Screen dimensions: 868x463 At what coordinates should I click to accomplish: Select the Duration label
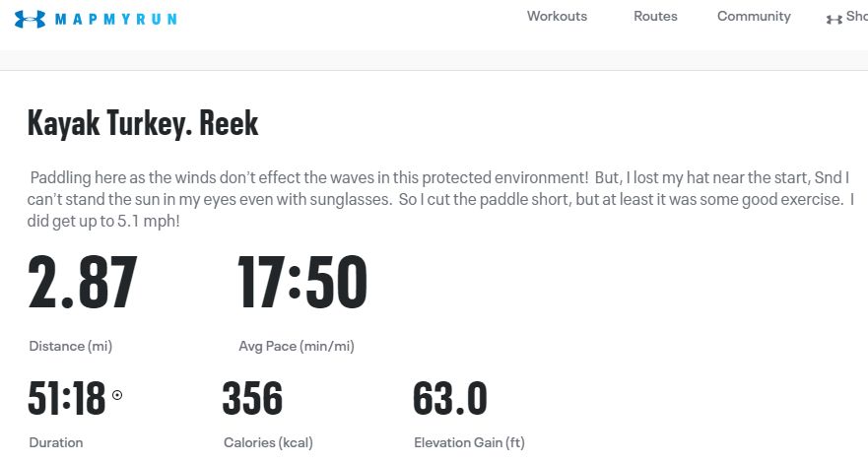[x=56, y=442]
